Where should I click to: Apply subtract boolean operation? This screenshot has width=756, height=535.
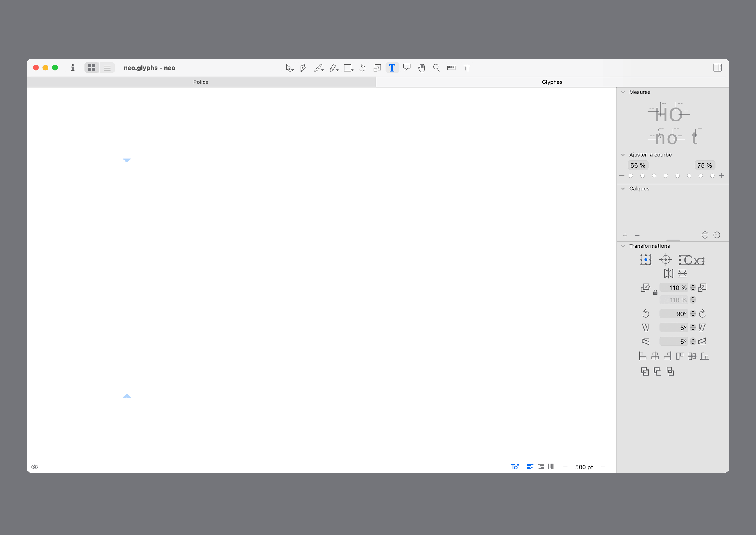tap(657, 371)
